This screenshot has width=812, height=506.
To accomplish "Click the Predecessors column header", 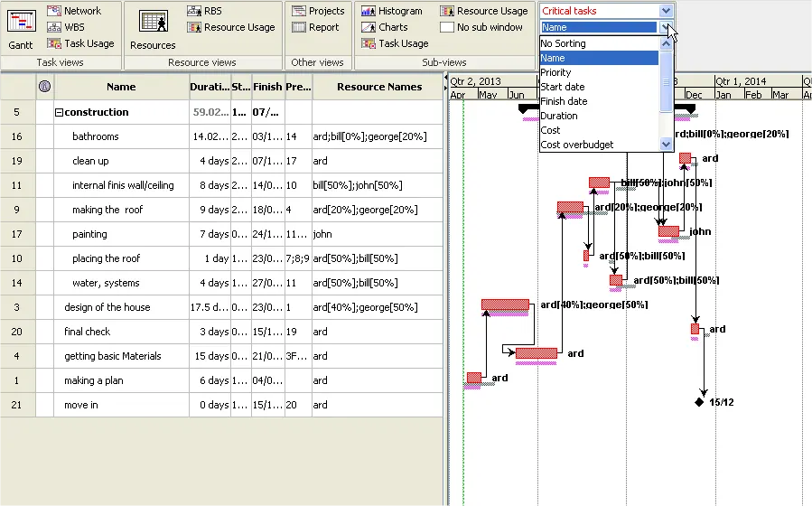I will coord(298,87).
